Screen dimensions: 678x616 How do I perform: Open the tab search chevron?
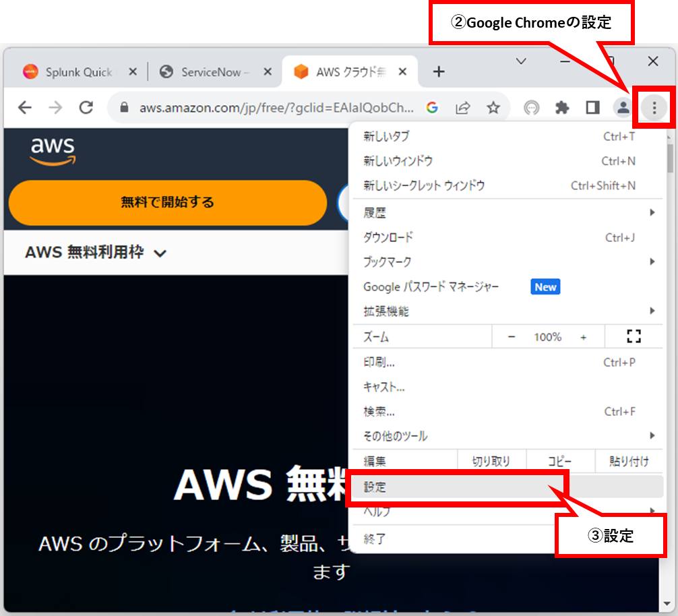pos(521,61)
